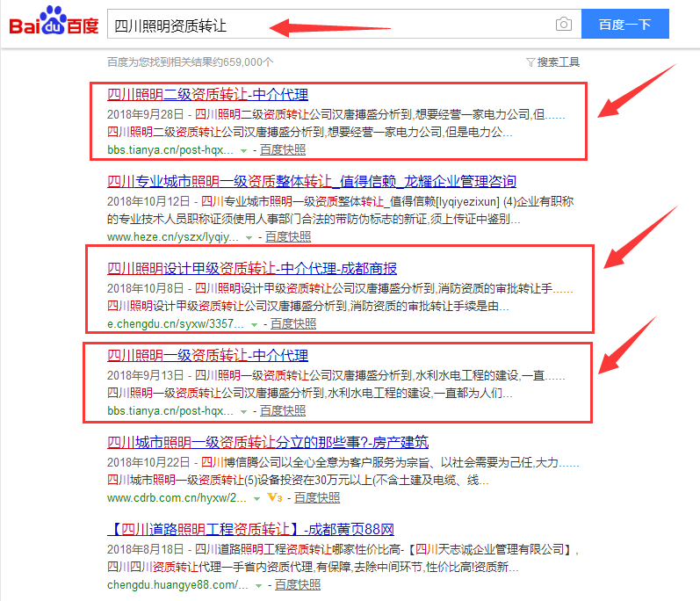Viewport: 700px width, 601px height.
Task: Open result 四川照明二级资质转让-中介代理
Action: [x=207, y=94]
